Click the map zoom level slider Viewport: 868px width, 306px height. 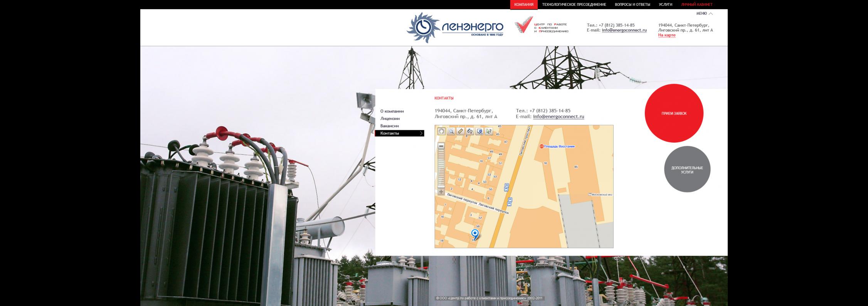pos(441,169)
